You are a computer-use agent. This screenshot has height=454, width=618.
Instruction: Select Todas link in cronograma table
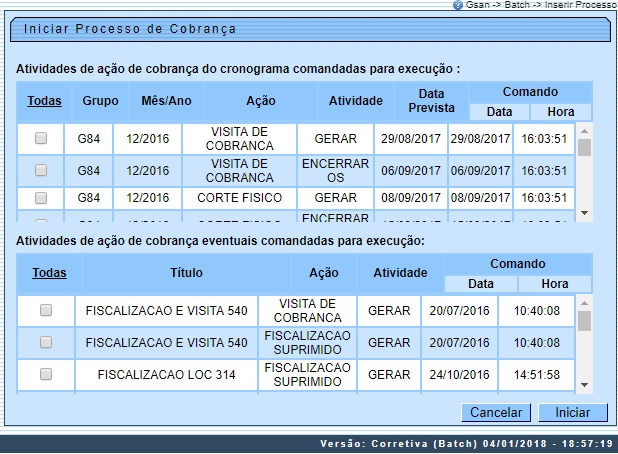point(44,101)
